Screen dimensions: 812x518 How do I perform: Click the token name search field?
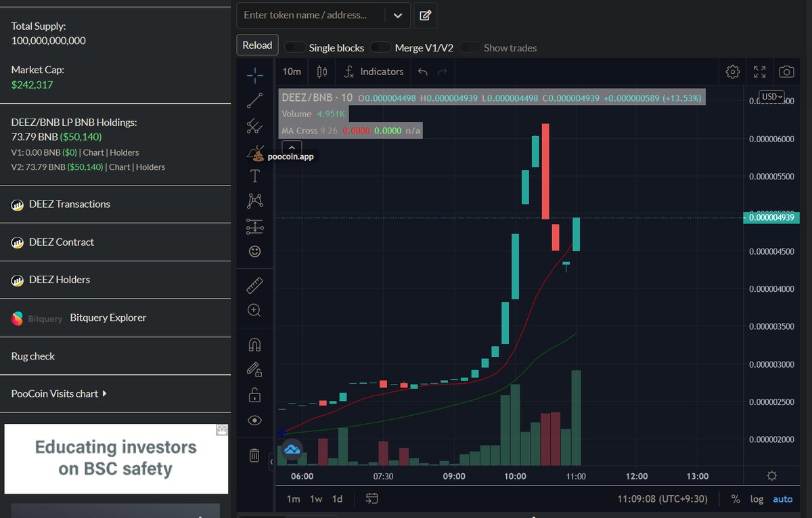click(311, 15)
